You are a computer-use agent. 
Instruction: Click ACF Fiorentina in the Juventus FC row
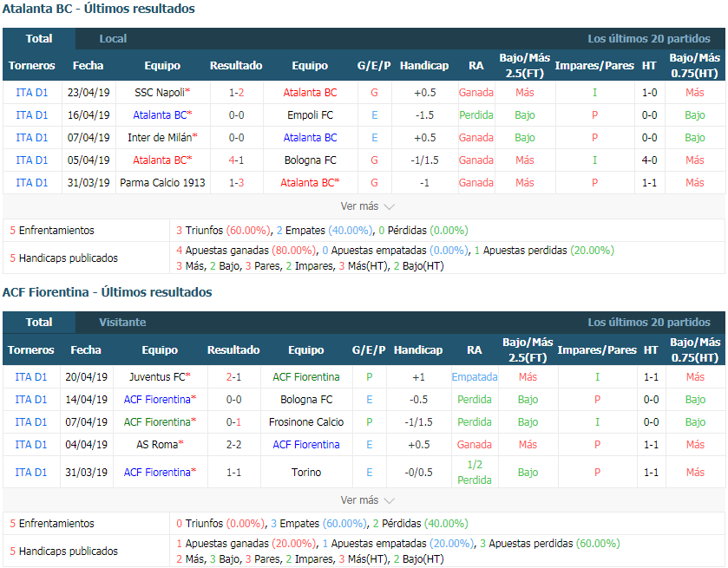click(x=306, y=377)
